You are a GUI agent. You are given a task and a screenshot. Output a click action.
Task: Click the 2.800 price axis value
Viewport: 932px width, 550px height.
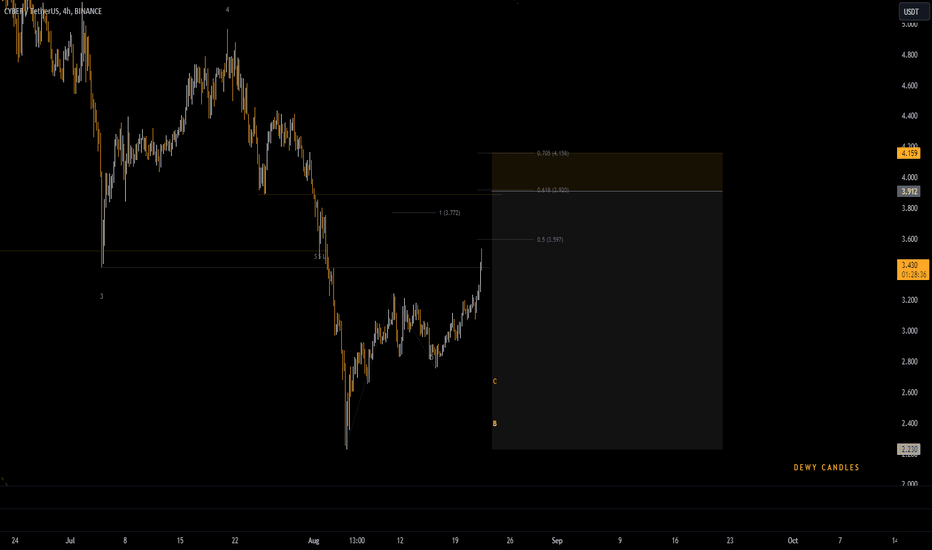[x=909, y=362]
